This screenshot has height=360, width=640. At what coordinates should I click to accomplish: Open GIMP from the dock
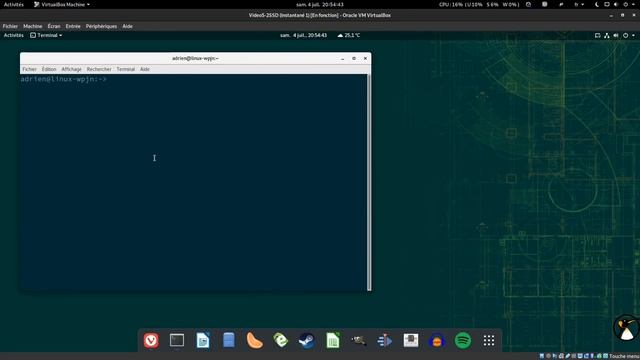coord(359,340)
